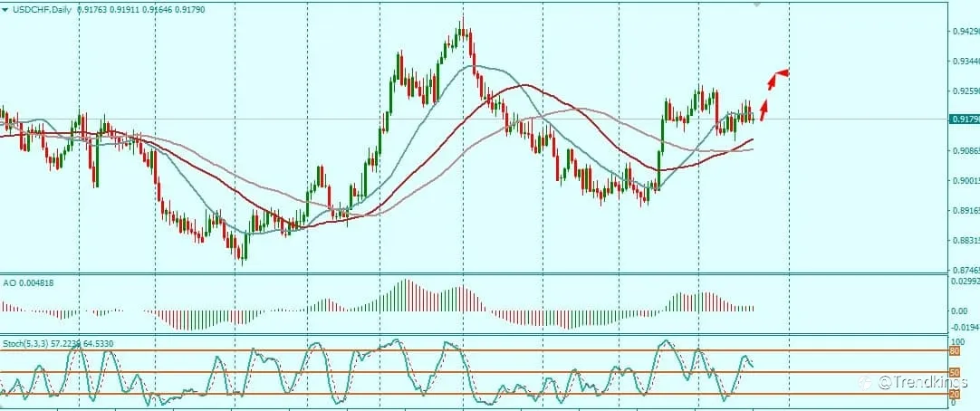Image resolution: width=980 pixels, height=411 pixels.
Task: Click the orange 50 level label
Action: coord(955,373)
